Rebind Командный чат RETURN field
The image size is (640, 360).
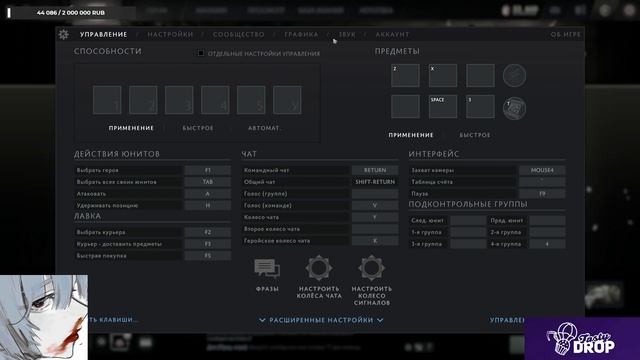click(375, 170)
